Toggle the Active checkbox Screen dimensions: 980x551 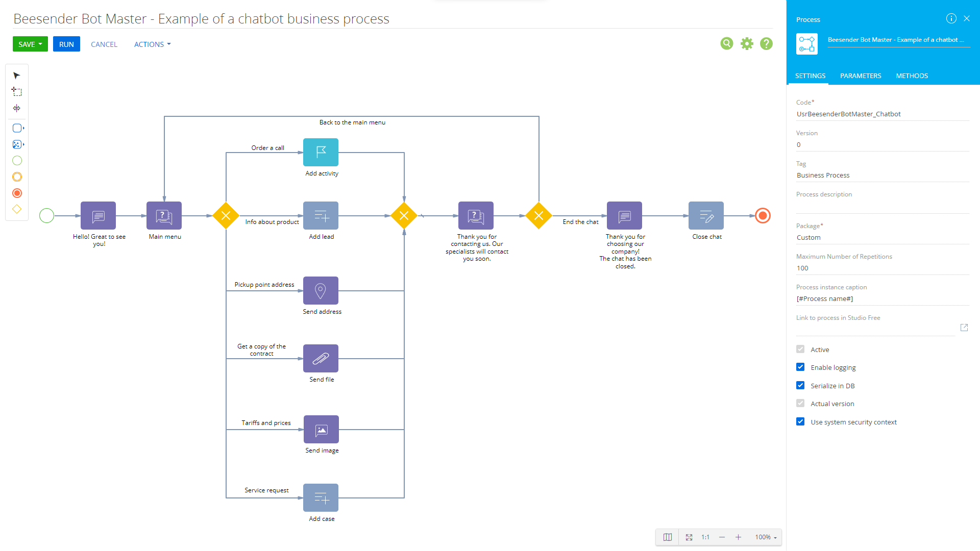[x=800, y=349]
